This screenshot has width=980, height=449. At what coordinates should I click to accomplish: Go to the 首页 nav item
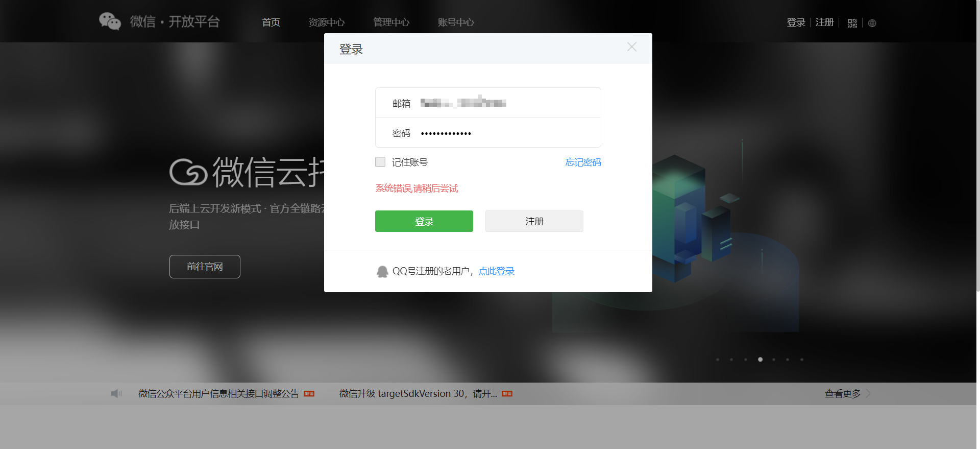tap(271, 22)
